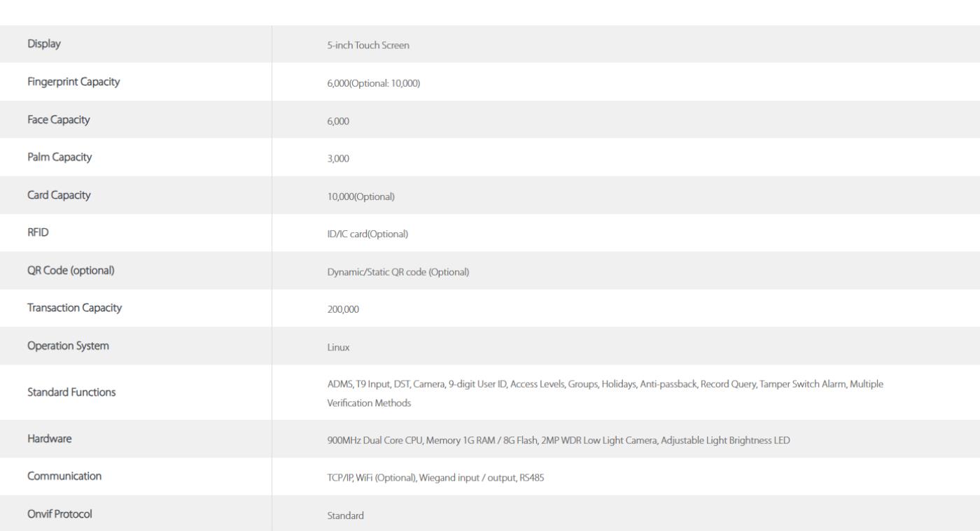Click the 5-inch Touch Screen value
980x531 pixels.
[x=368, y=45]
